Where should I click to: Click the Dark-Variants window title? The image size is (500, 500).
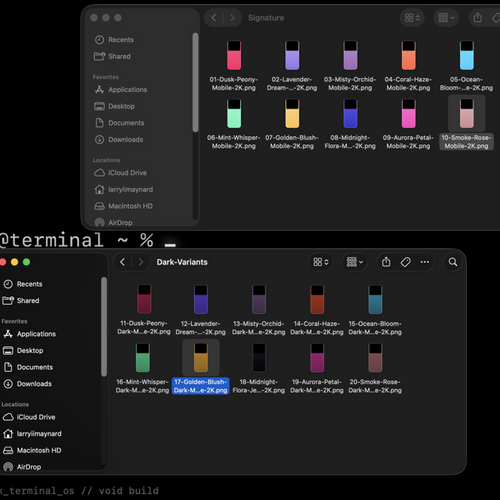[182, 262]
